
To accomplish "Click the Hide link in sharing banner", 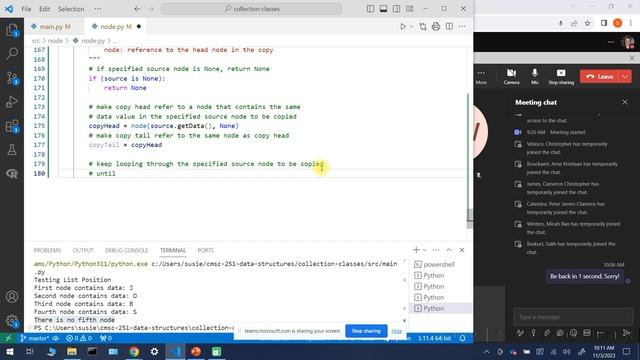I will coord(396,331).
